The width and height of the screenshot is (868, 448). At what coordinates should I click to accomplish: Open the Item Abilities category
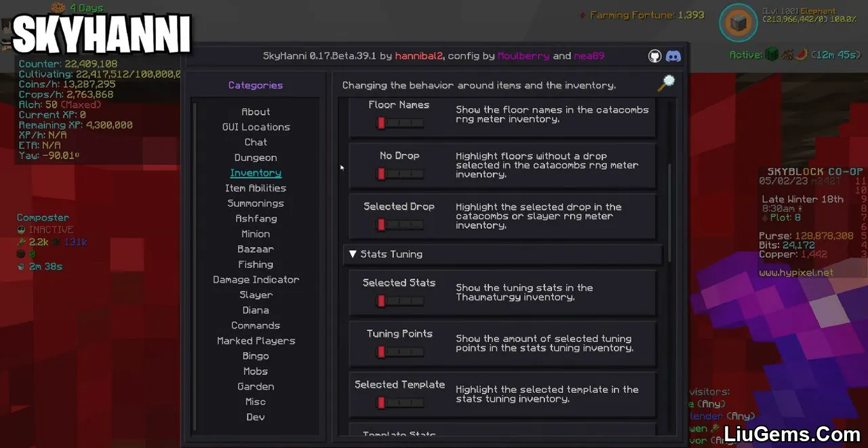pos(256,188)
